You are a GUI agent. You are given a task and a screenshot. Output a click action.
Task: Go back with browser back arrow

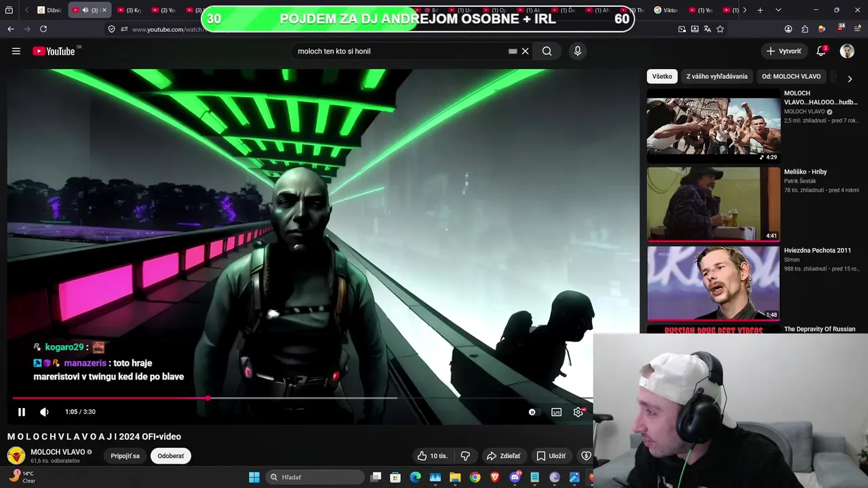tap(10, 29)
